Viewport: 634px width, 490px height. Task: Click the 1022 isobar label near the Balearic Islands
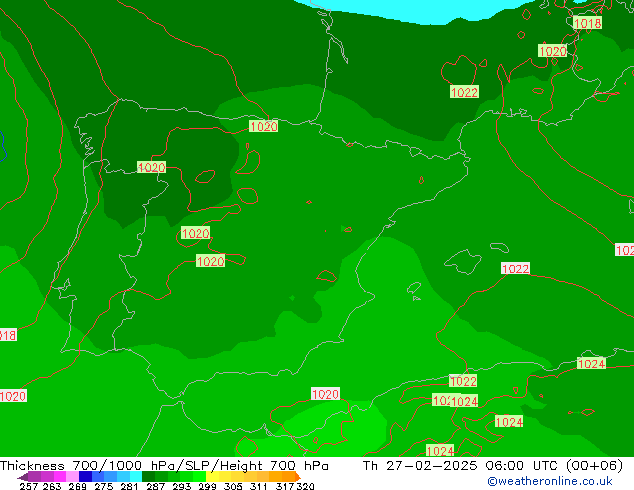coord(515,268)
